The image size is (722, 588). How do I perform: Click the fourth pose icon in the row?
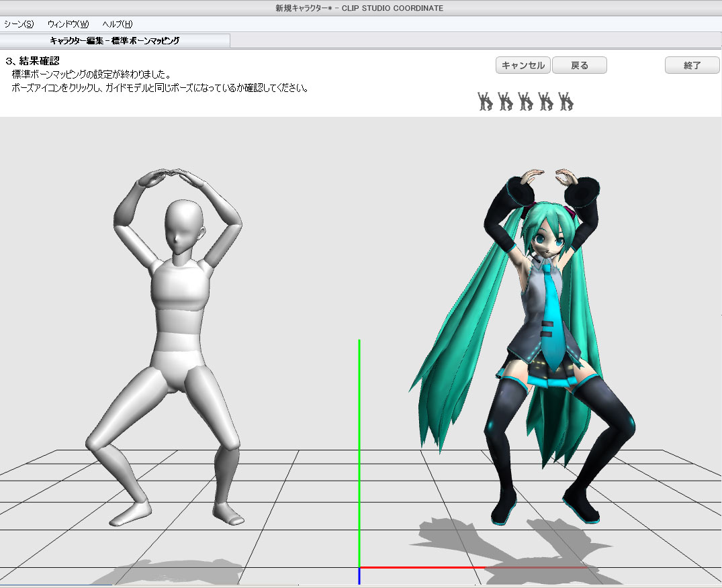[545, 101]
